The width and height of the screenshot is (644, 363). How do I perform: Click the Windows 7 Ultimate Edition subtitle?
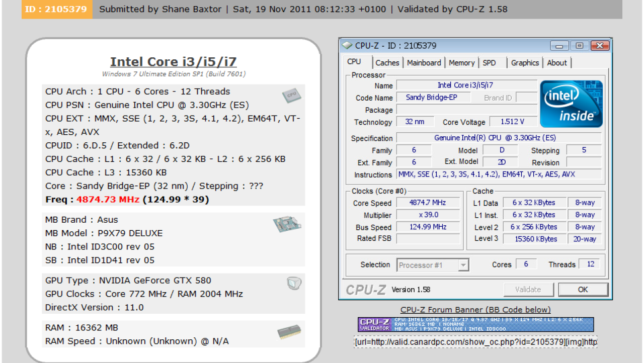174,74
